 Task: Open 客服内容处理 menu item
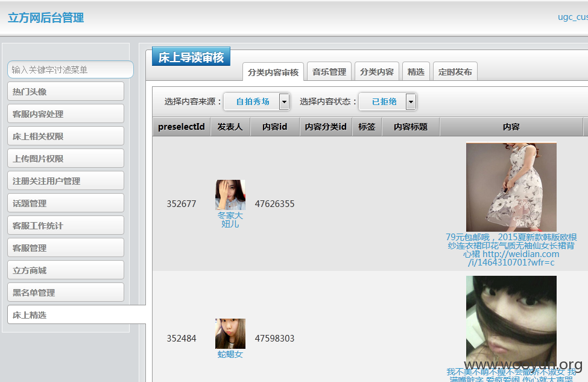pos(66,113)
